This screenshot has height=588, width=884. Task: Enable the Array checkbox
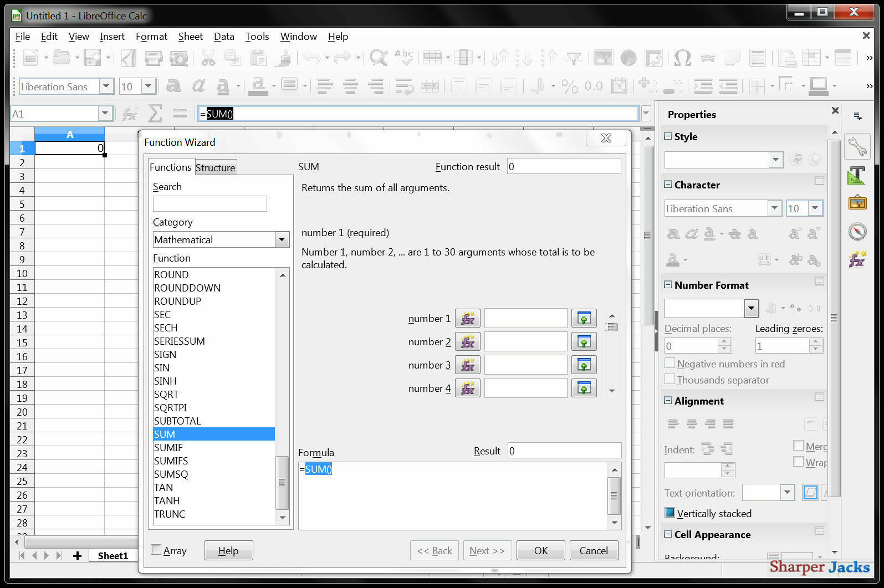pyautogui.click(x=156, y=550)
